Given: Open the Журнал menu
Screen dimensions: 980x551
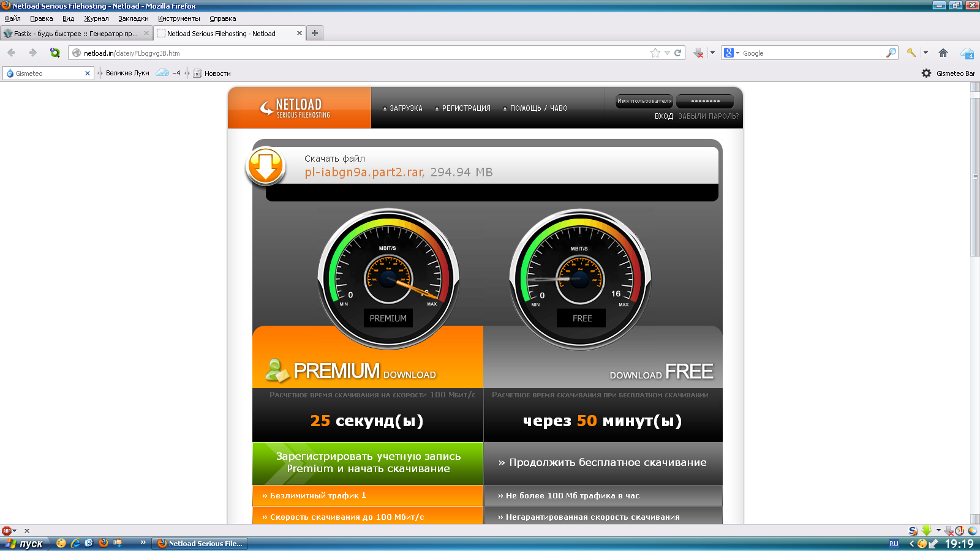Looking at the screenshot, I should (97, 18).
